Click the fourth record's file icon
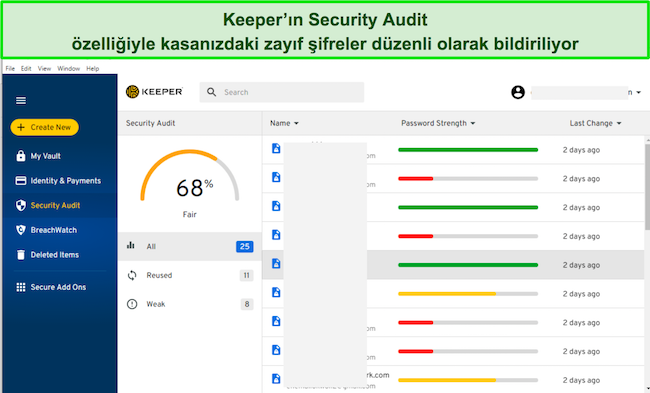 coord(276,235)
